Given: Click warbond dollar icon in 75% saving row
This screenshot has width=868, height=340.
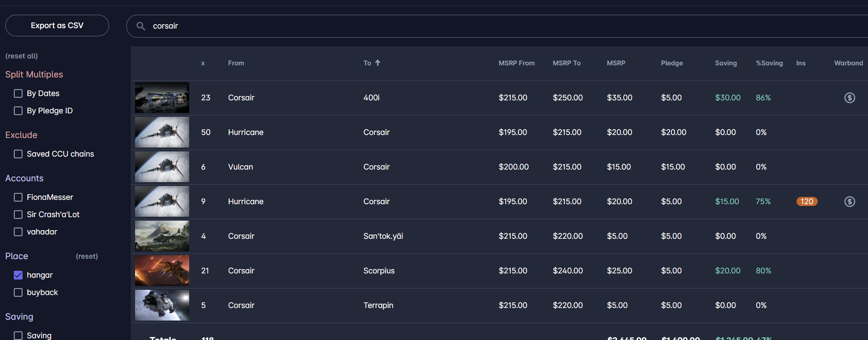Looking at the screenshot, I should [849, 202].
